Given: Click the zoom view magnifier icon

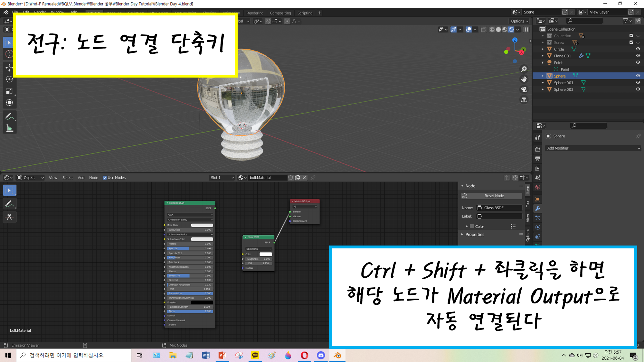Looking at the screenshot, I should [524, 69].
